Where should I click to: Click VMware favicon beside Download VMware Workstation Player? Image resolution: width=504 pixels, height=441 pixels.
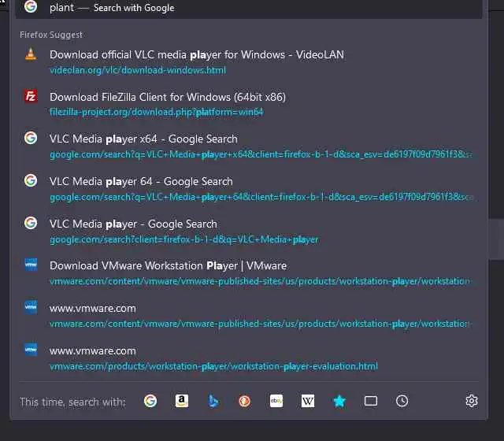[x=31, y=265]
